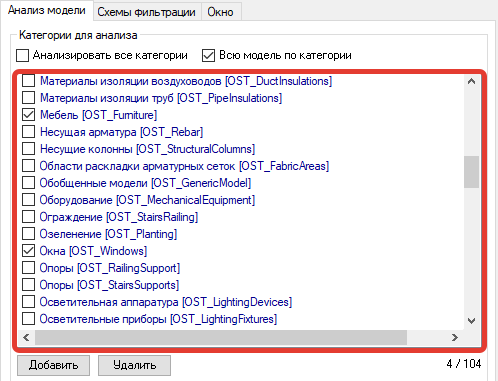Check Обобщенные модели checkbox

[x=28, y=183]
